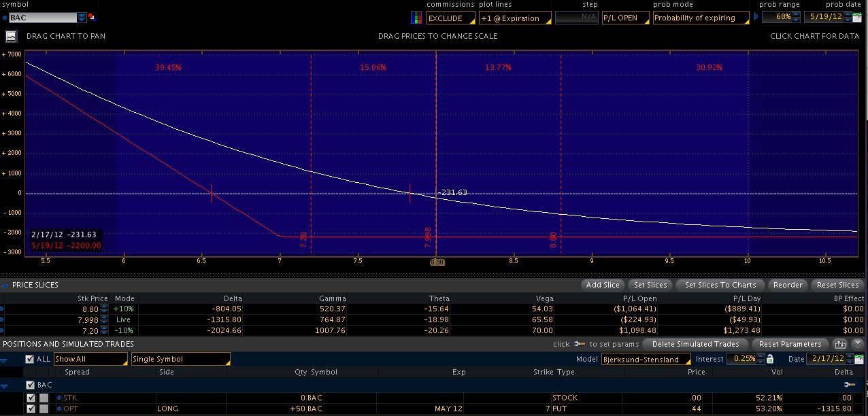Click the blue dot on the 8.80 slice row
This screenshot has height=416, width=868.
(x=3, y=309)
